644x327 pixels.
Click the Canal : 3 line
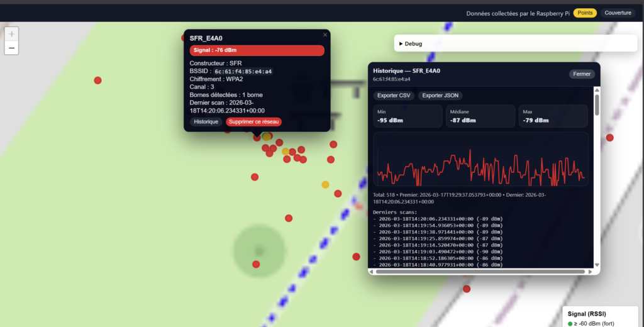(x=202, y=87)
